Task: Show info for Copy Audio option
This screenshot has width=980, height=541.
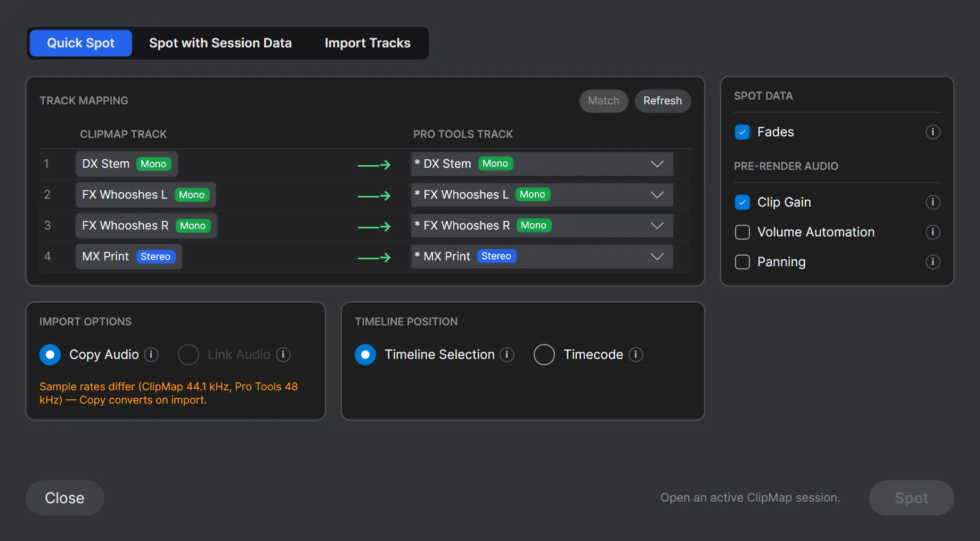Action: tap(151, 355)
